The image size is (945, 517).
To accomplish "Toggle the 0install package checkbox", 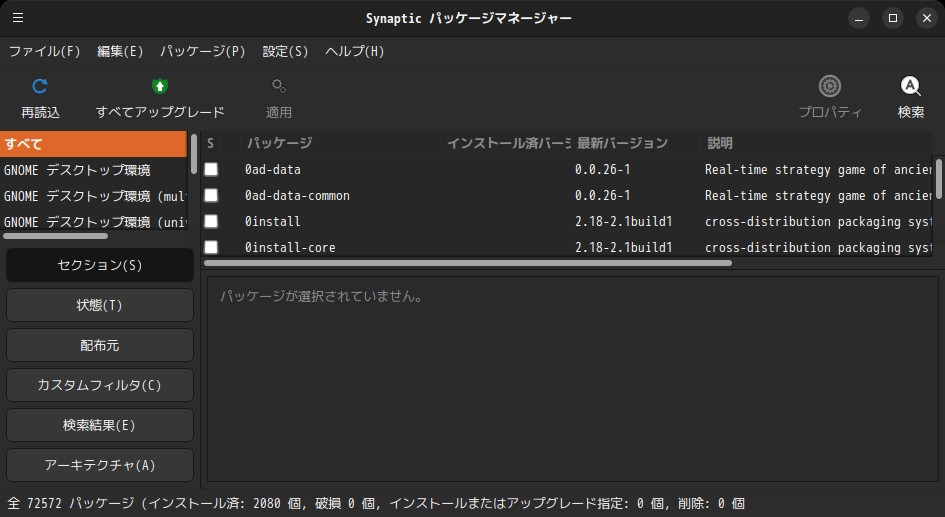I will [x=211, y=221].
